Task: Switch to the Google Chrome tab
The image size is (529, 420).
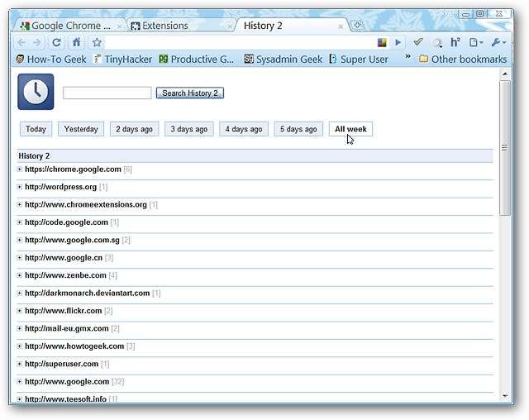Action: pyautogui.click(x=69, y=26)
